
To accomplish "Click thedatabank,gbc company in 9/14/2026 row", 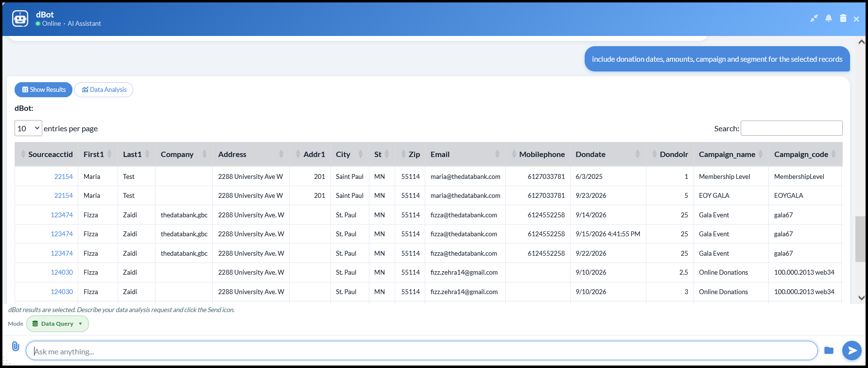I will coord(184,215).
